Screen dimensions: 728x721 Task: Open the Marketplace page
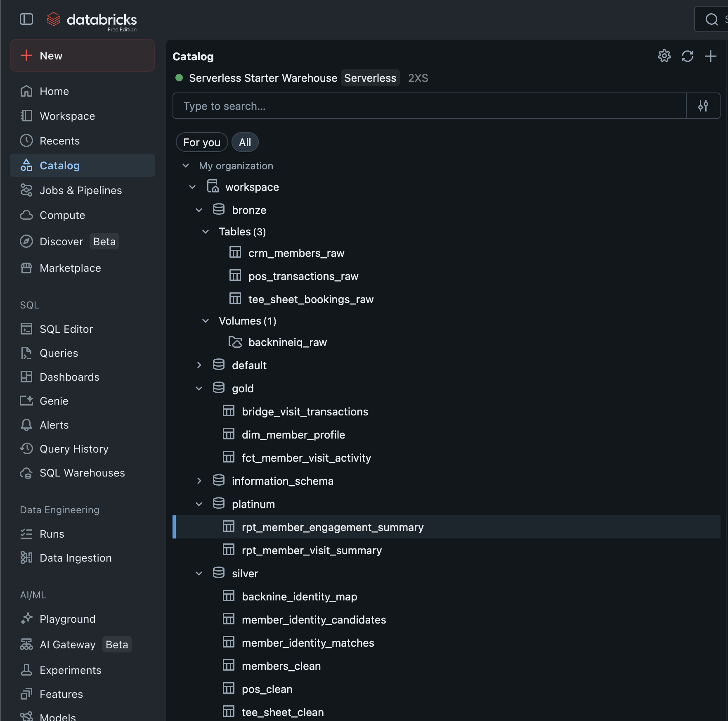tap(71, 268)
